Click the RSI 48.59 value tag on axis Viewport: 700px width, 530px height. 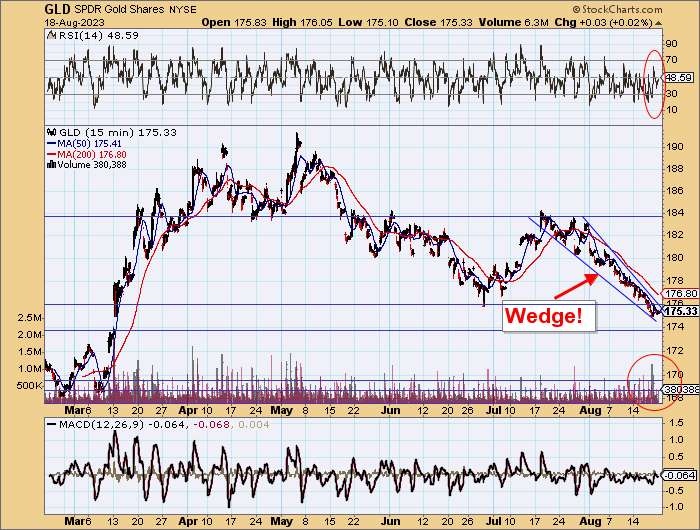[x=679, y=78]
